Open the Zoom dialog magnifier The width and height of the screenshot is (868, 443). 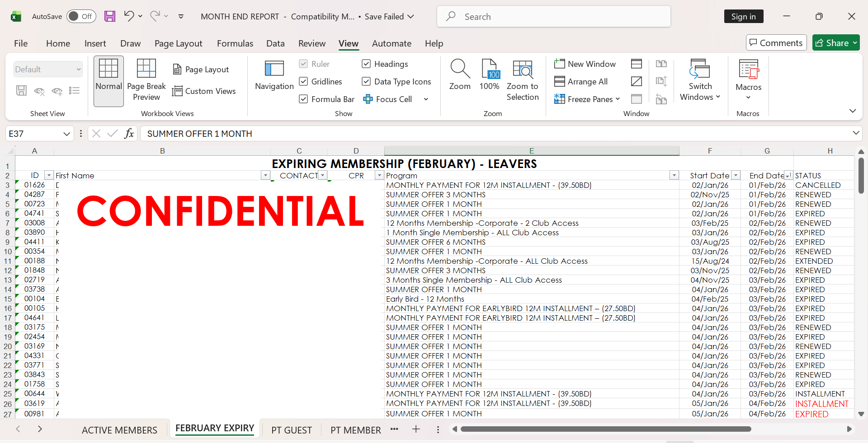tap(460, 75)
